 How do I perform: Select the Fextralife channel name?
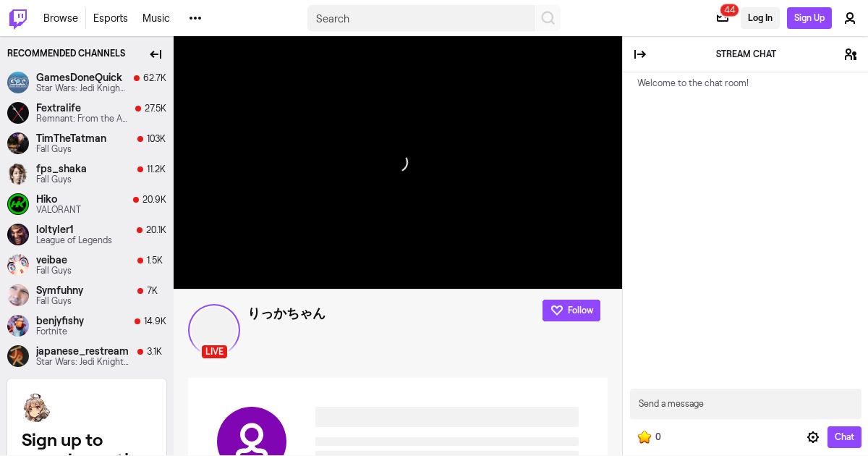tap(59, 108)
